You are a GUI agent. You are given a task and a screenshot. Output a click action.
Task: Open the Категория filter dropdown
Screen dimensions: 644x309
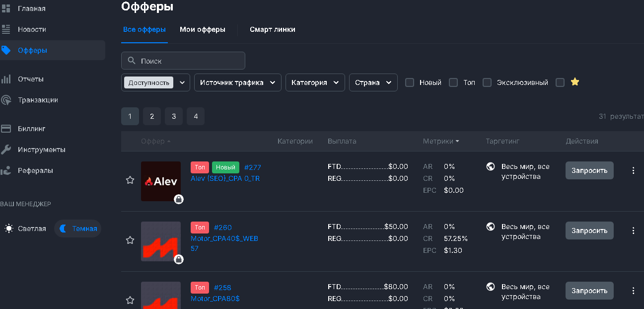coord(315,82)
